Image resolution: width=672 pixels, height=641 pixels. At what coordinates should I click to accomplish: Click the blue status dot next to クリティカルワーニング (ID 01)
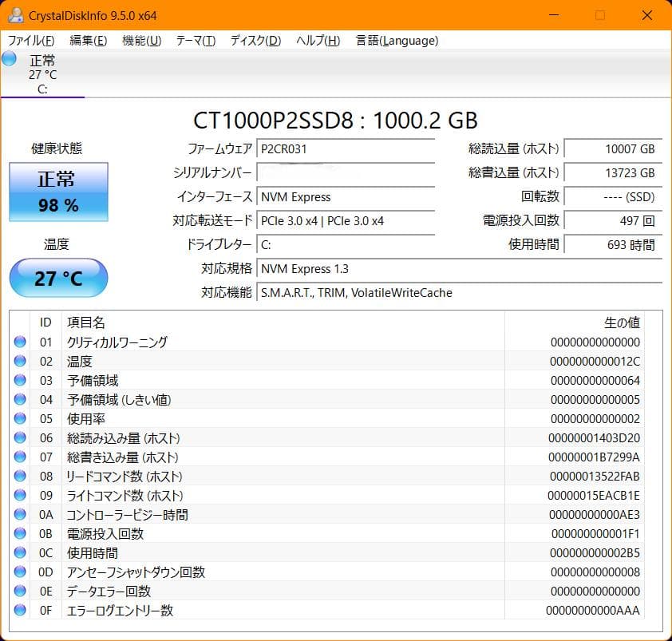pyautogui.click(x=20, y=342)
